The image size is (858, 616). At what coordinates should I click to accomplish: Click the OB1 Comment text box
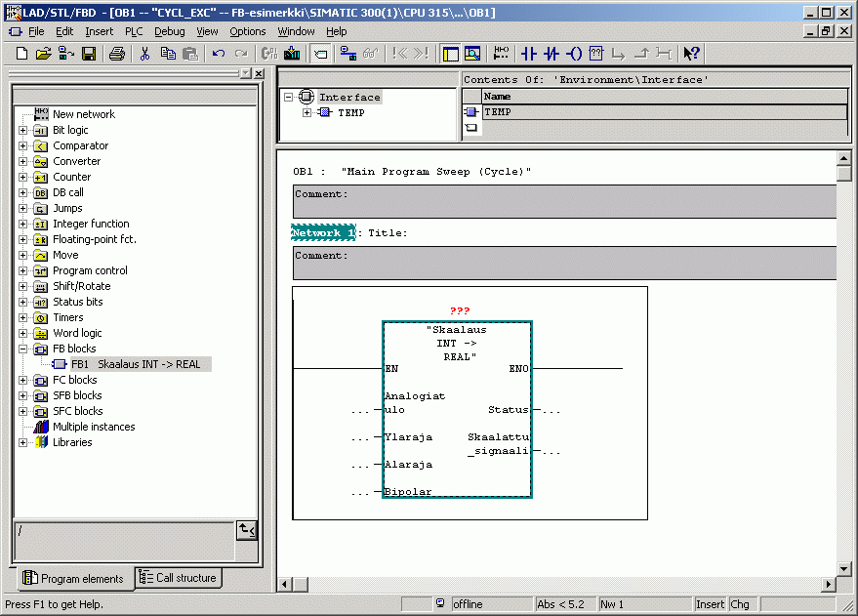click(564, 201)
